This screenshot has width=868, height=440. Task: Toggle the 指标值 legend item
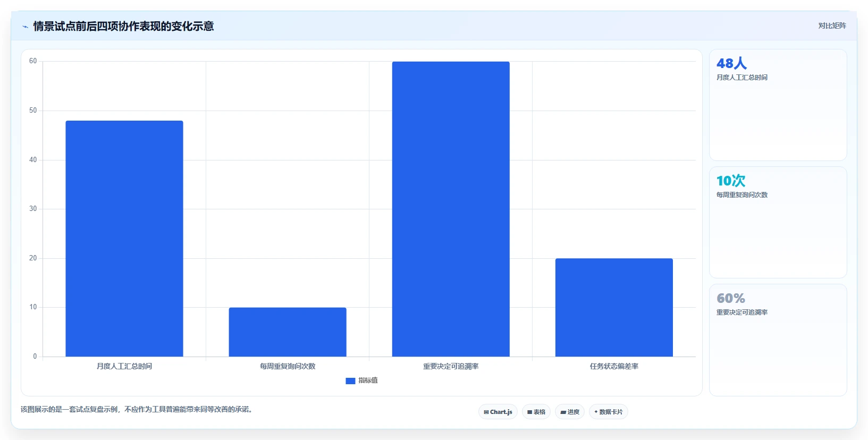[x=361, y=380]
